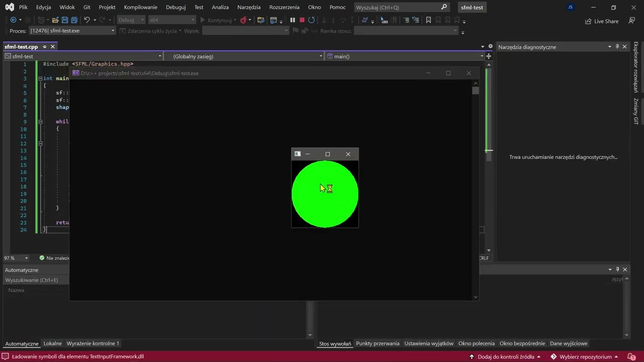Click the feedback icon beside Live Share

631,21
